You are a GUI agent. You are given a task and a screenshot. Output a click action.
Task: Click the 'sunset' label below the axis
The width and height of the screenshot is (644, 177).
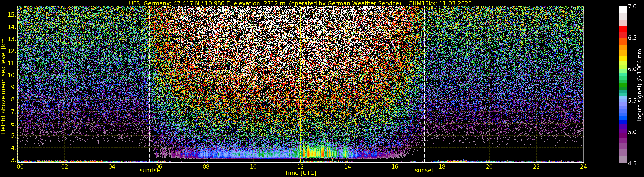click(424, 171)
